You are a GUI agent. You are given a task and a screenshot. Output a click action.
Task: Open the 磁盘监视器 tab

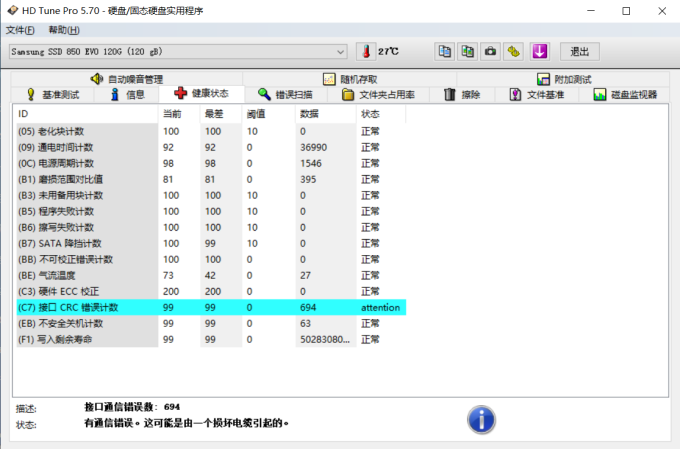pos(625,95)
